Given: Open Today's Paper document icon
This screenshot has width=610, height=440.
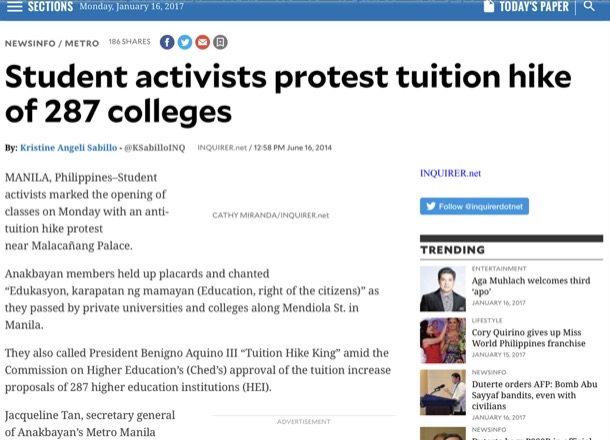Looking at the screenshot, I should pyautogui.click(x=489, y=6).
